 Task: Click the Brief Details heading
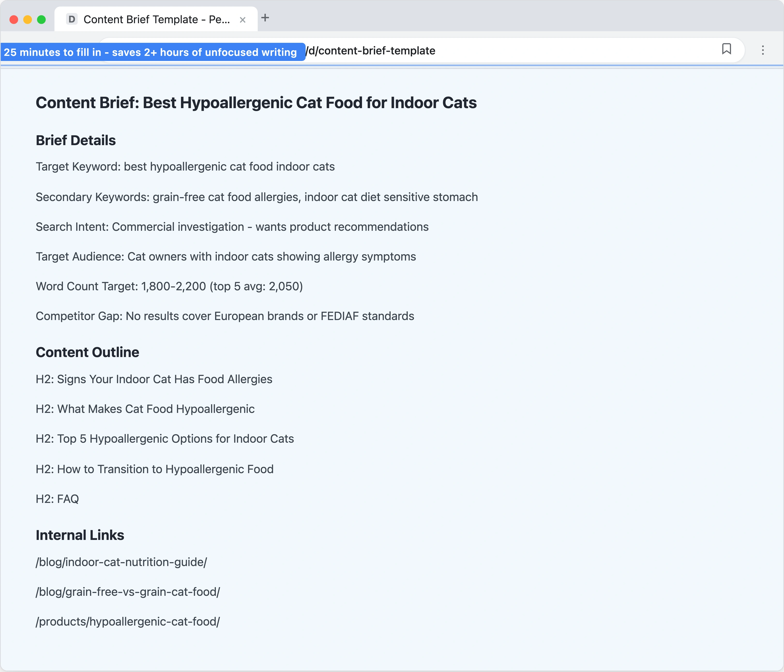[76, 140]
